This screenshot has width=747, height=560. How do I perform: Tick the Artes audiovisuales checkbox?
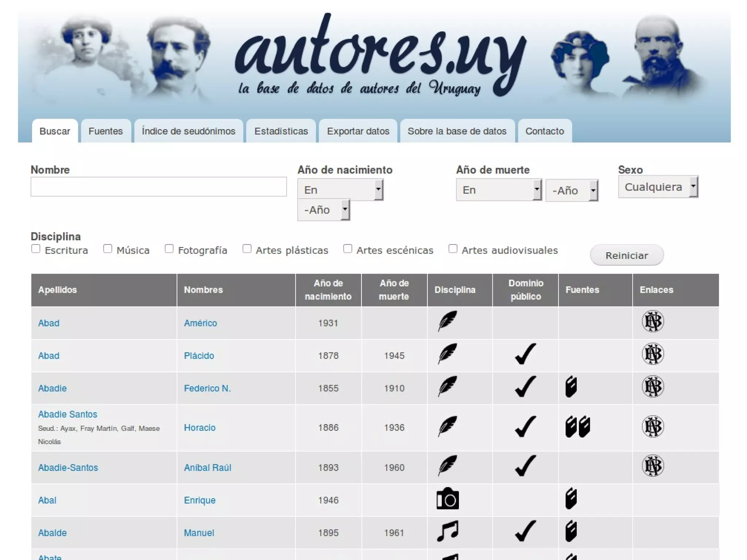pyautogui.click(x=453, y=249)
